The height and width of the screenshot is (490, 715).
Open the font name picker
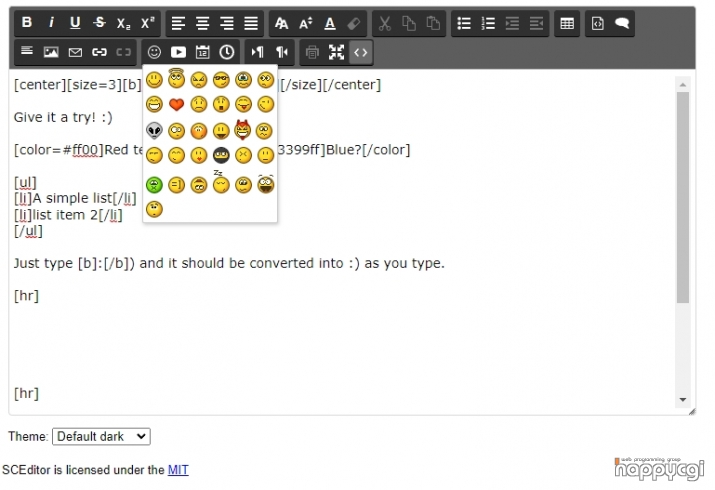tap(281, 23)
